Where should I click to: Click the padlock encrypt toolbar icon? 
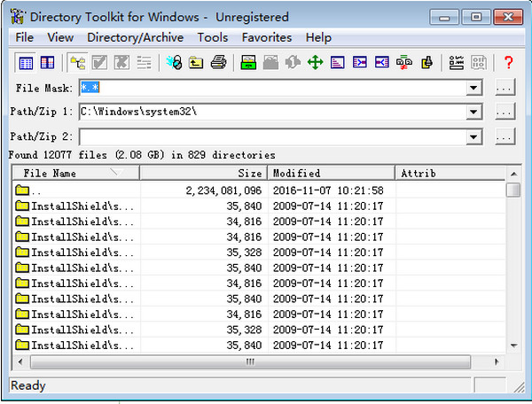[x=175, y=63]
